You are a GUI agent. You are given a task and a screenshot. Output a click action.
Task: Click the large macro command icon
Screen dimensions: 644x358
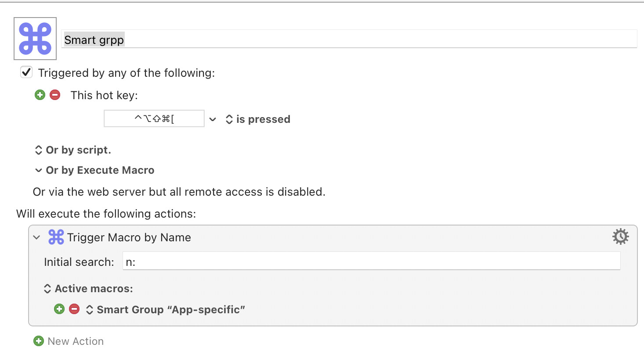tap(35, 39)
